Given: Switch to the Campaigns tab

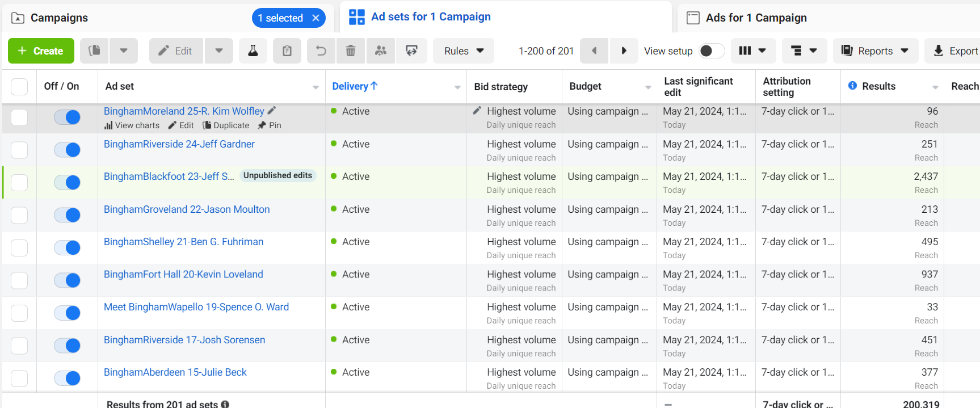Looking at the screenshot, I should [x=59, y=18].
